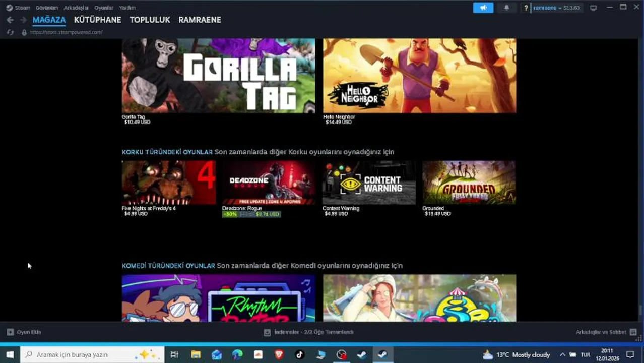Click the first Steam taskbar icon

(362, 354)
